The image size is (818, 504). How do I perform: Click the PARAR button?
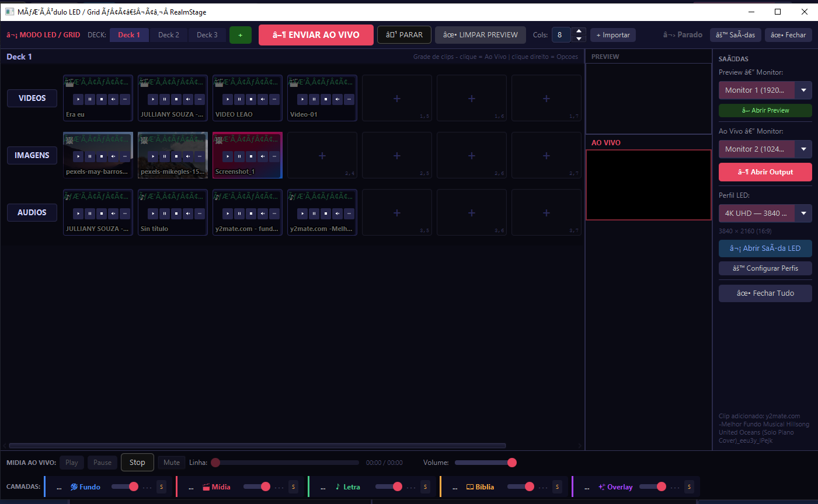tap(404, 35)
